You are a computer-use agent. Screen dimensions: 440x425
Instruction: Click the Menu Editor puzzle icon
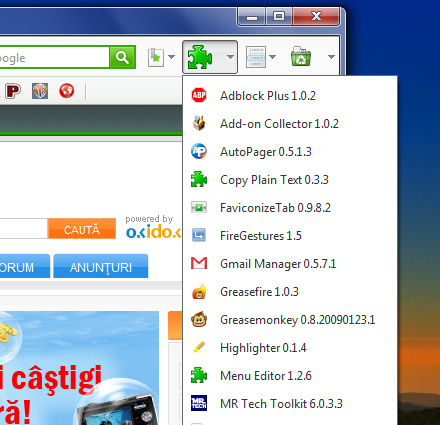coord(199,375)
